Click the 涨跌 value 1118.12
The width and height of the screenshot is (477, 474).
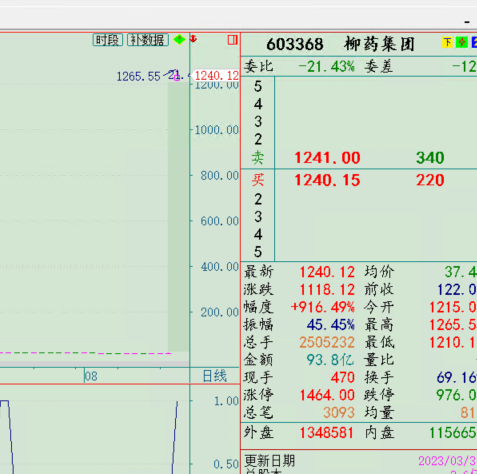pyautogui.click(x=327, y=290)
